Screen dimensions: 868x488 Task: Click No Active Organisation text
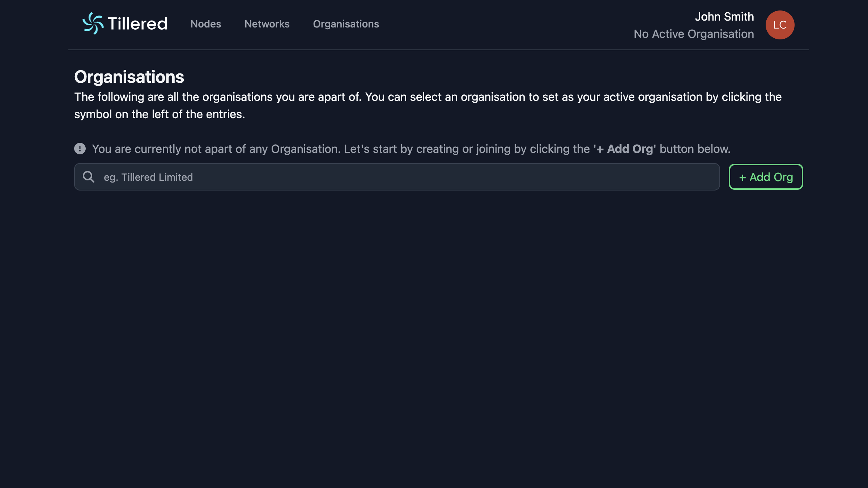click(x=694, y=34)
